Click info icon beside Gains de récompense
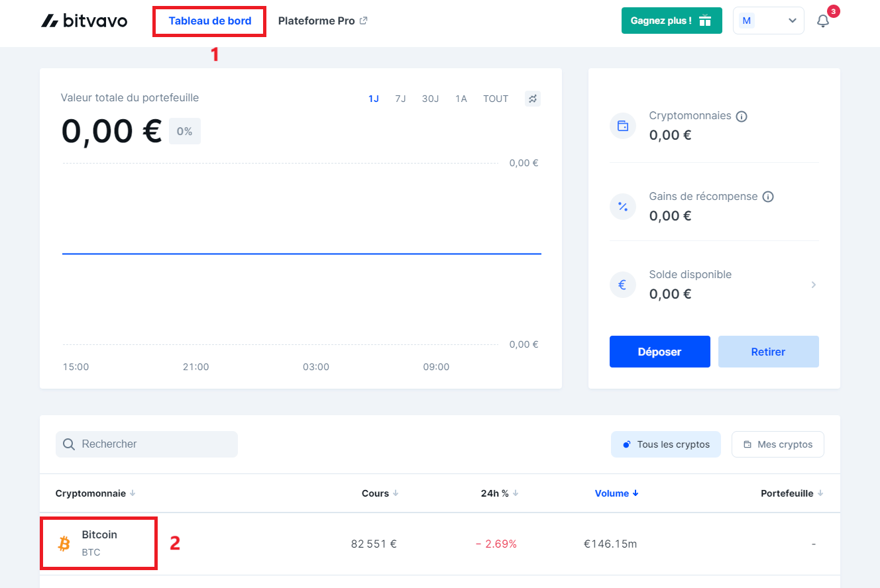The width and height of the screenshot is (880, 588). pos(768,197)
